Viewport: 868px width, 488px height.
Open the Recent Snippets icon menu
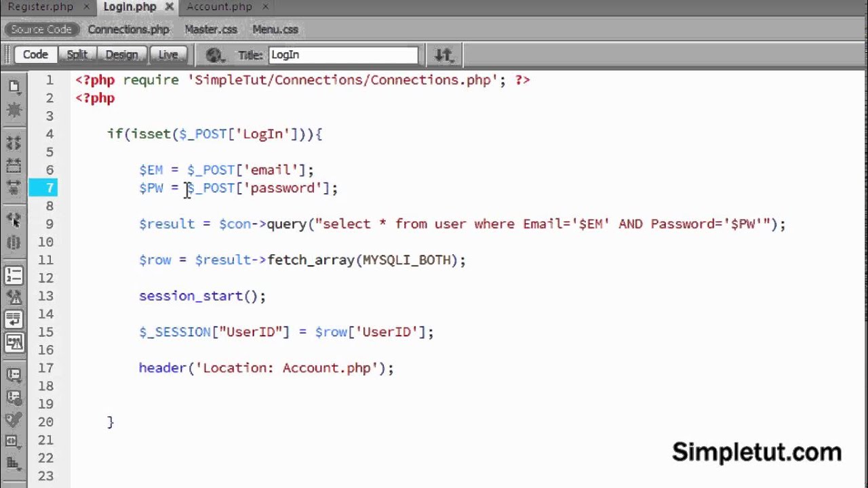(14, 441)
